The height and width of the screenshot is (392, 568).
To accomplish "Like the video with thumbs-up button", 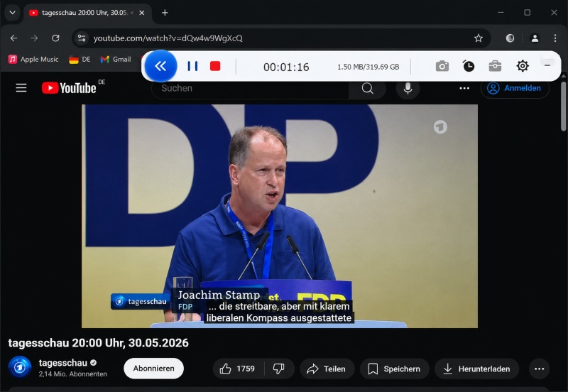I will pos(238,369).
